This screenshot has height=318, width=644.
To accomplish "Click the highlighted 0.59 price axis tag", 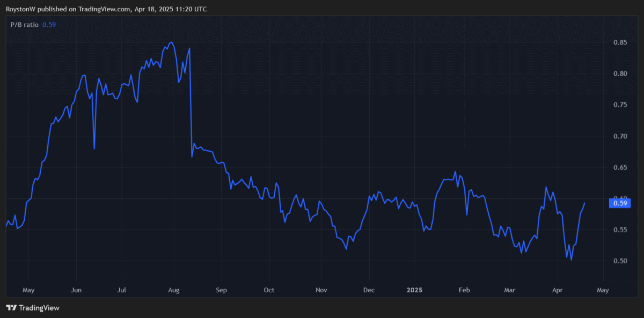I will tap(620, 203).
